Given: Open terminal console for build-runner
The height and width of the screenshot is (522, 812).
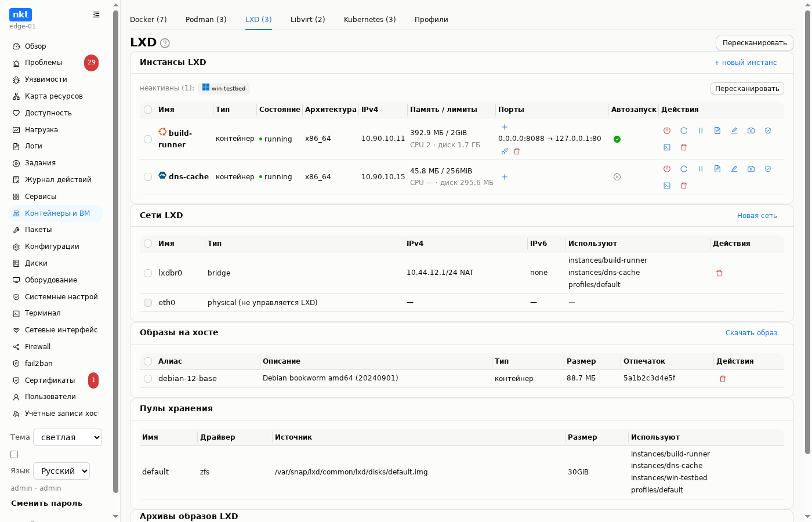Looking at the screenshot, I should 667,147.
